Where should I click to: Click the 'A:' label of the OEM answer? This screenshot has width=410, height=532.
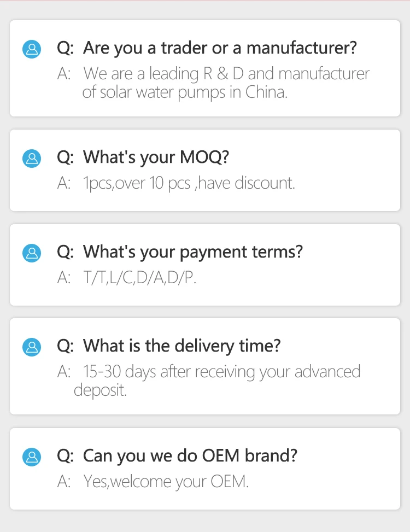pos(64,482)
